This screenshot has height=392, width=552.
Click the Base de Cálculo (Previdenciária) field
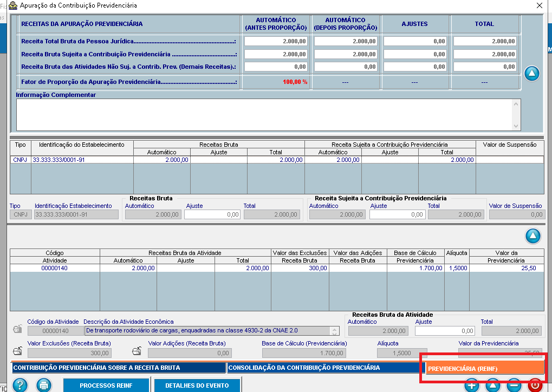[304, 352]
